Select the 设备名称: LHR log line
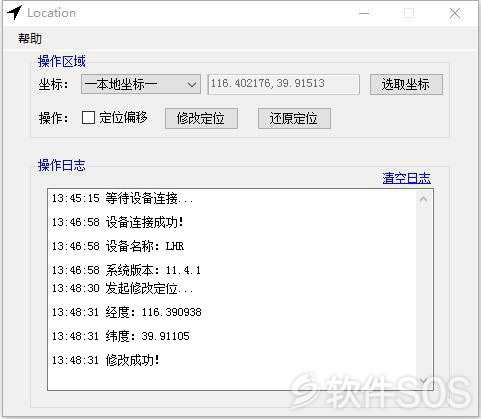481x419 pixels. (x=118, y=246)
